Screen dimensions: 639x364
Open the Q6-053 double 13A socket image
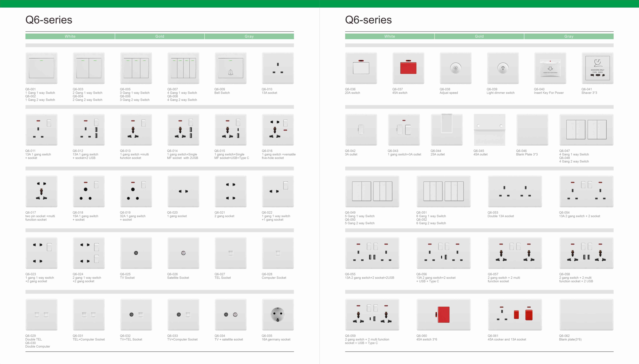point(515,191)
